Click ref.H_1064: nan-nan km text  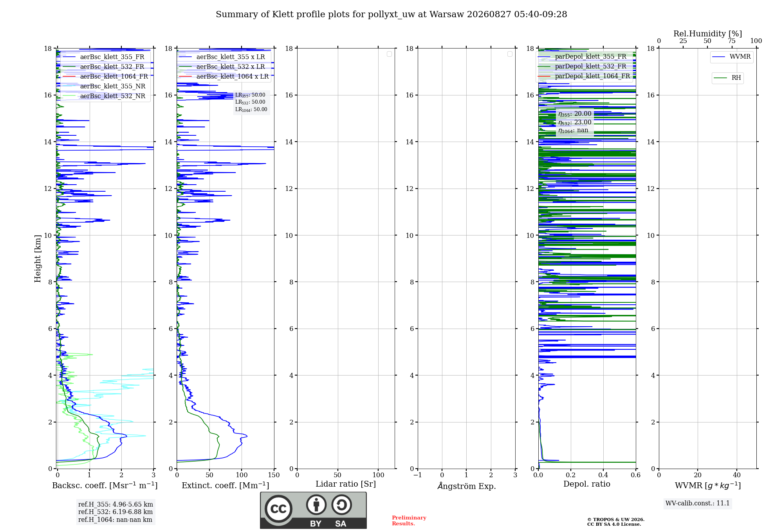115,520
